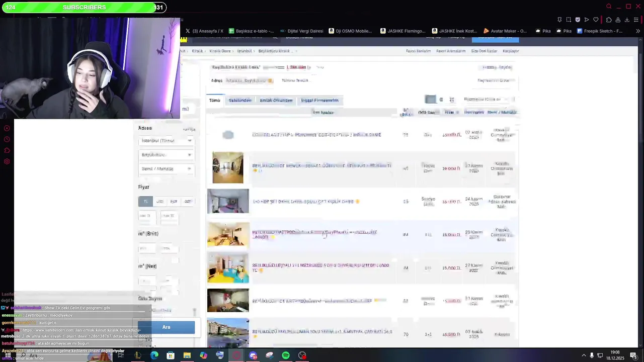The width and height of the screenshot is (644, 362).
Task: Open the player triangle icon in toolbar
Action: coord(587,20)
